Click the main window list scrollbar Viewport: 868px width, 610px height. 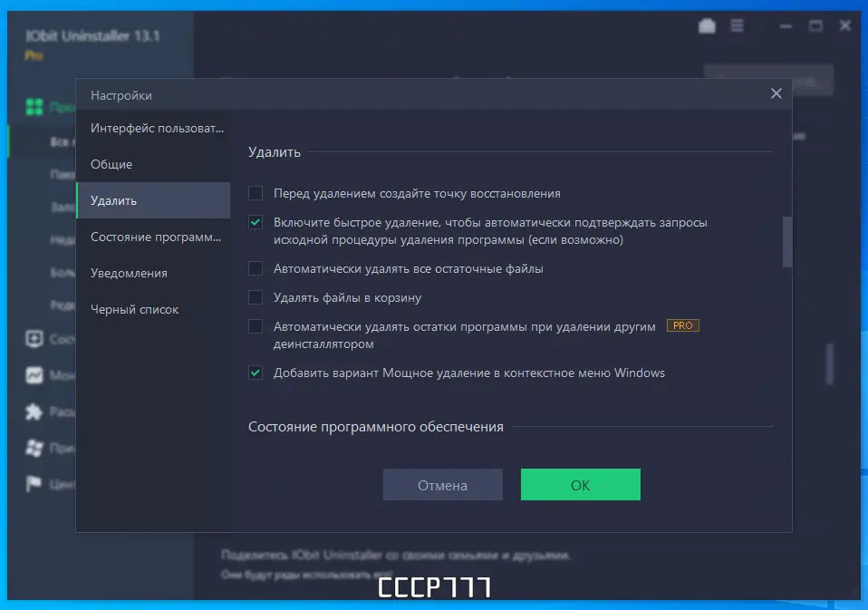coord(830,363)
